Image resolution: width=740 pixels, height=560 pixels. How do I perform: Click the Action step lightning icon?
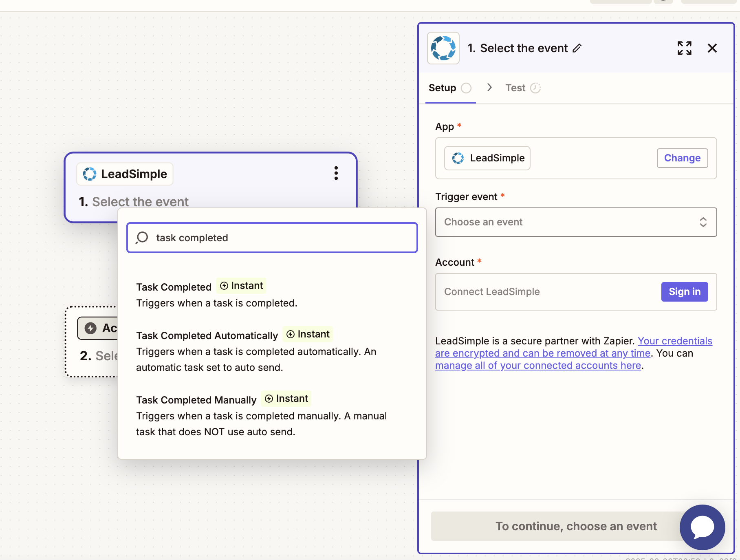pyautogui.click(x=90, y=328)
